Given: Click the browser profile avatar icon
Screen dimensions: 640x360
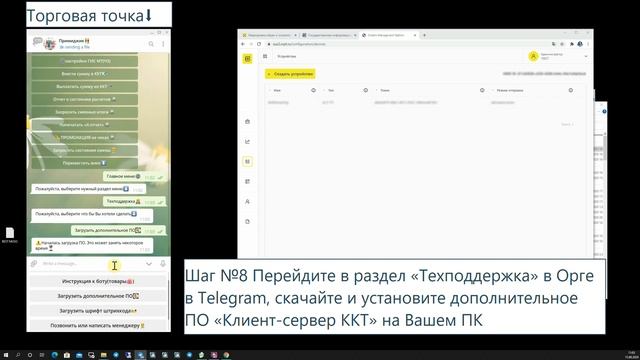Looking at the screenshot, I should [580, 44].
